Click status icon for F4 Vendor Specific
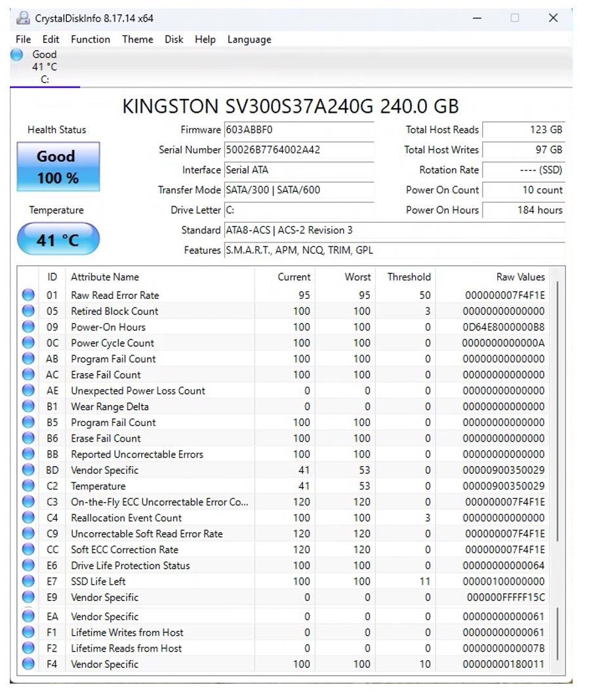 tap(28, 664)
